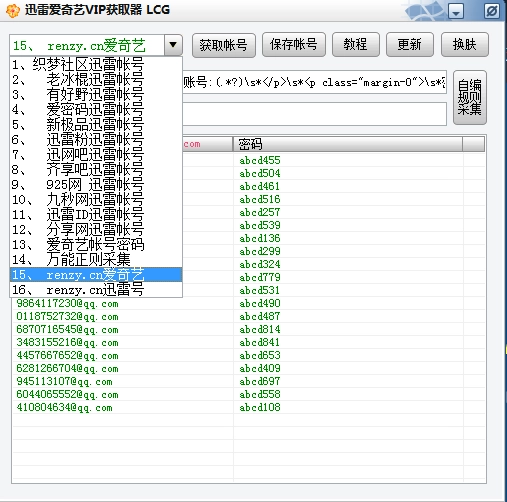Viewport: 507px width, 502px height.
Task: Click account row 410804634@qq.com
Action: click(64, 408)
